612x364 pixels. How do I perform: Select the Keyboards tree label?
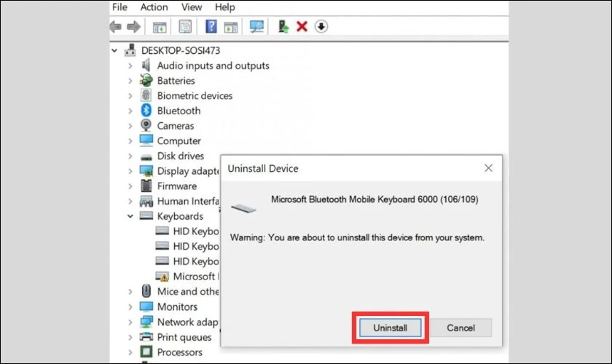pyautogui.click(x=180, y=216)
